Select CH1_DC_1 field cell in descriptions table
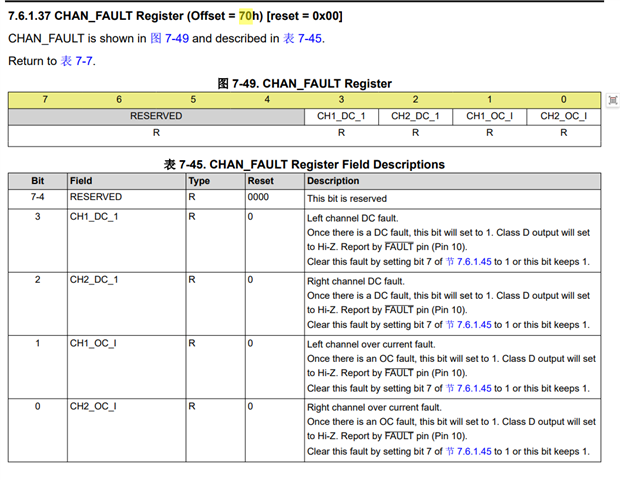This screenshot has width=620, height=480. click(x=127, y=240)
